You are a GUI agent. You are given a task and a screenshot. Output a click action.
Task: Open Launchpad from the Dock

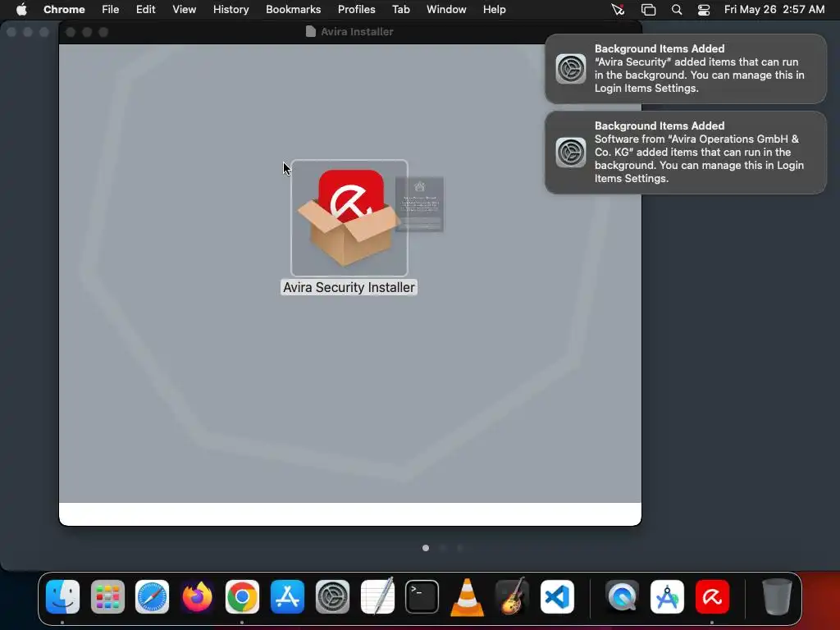point(107,597)
